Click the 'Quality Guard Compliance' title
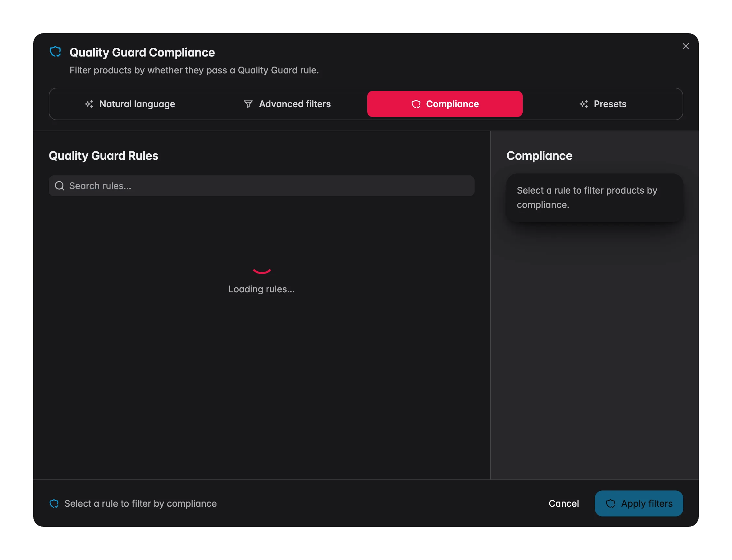The width and height of the screenshot is (732, 560). (x=142, y=52)
